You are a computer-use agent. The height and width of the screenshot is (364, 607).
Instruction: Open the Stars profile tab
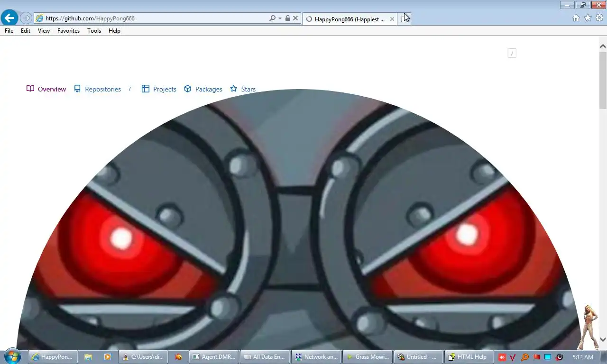click(243, 89)
